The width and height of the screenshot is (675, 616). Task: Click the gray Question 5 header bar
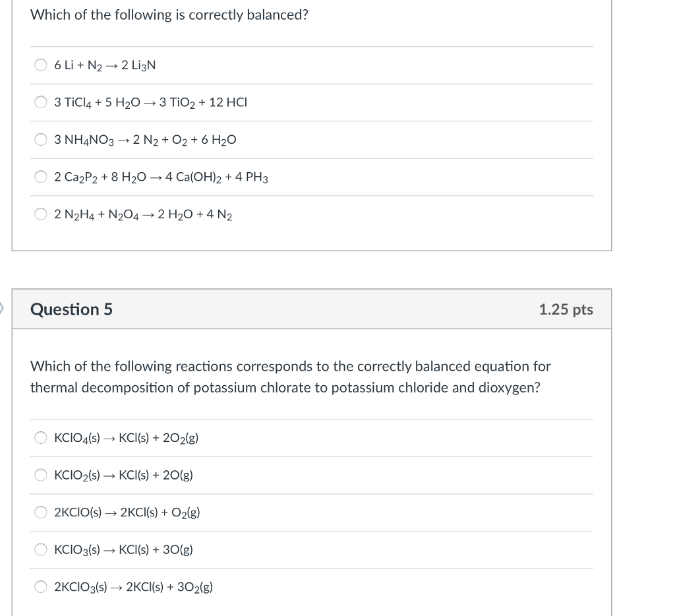coord(313,309)
